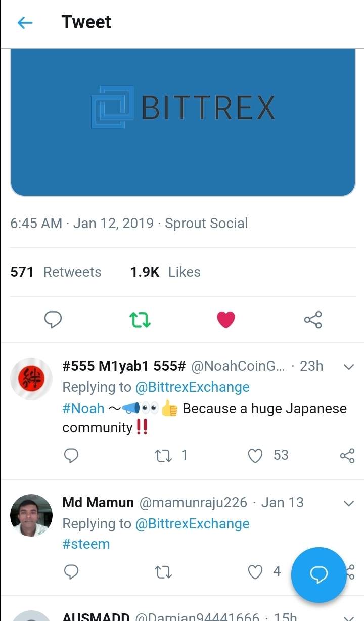Unlike the main tweet's red heart
This screenshot has width=364, height=621.
(x=225, y=320)
